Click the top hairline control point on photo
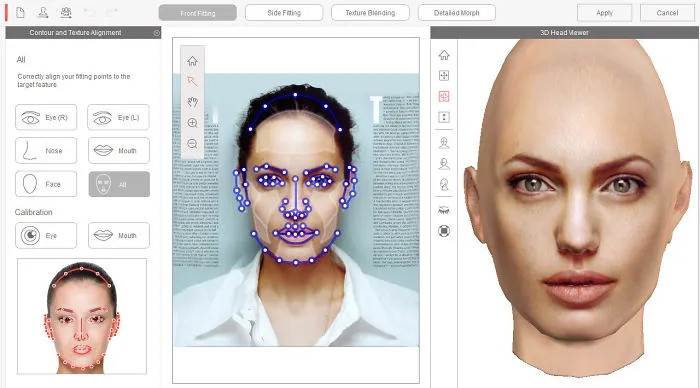The height and width of the screenshot is (388, 700). [x=295, y=95]
